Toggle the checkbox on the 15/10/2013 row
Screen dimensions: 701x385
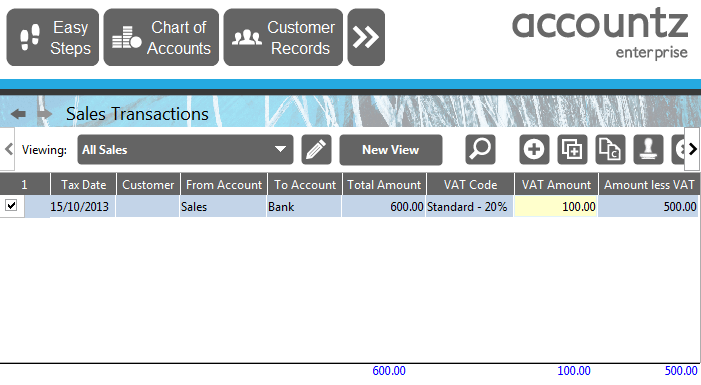pos(11,206)
